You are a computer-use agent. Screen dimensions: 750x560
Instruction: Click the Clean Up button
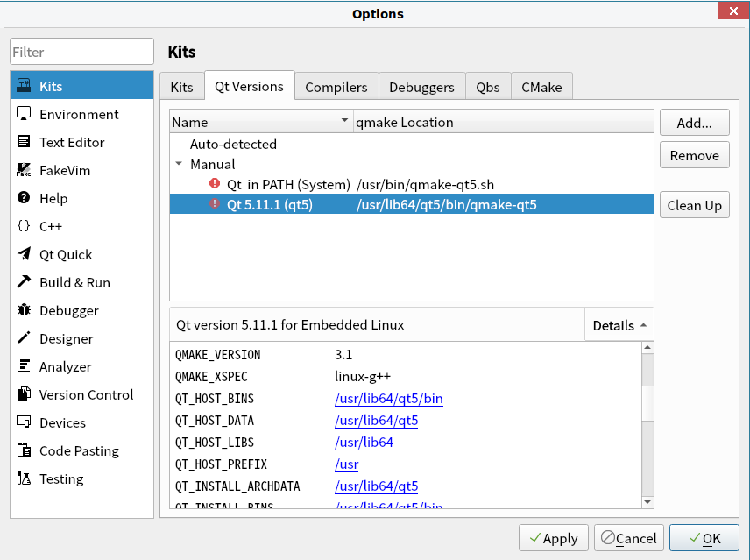click(x=694, y=205)
